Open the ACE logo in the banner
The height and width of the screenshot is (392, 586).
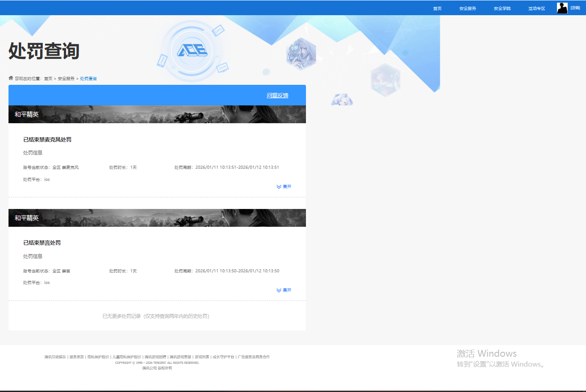192,51
